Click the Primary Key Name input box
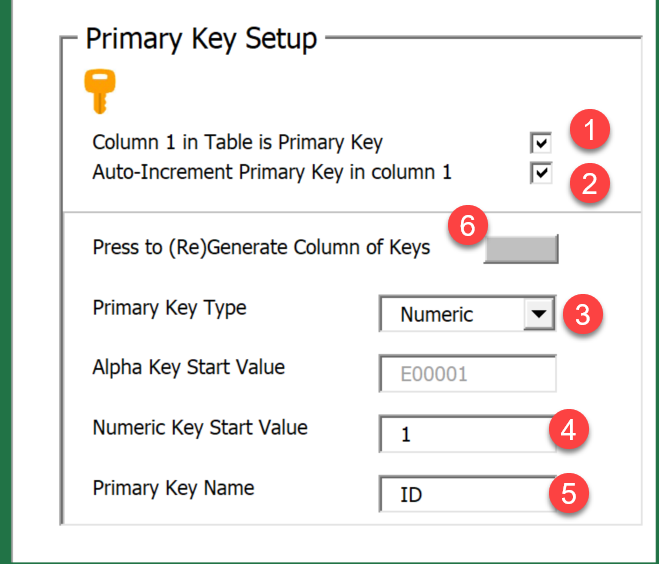The image size is (659, 564). (x=467, y=495)
